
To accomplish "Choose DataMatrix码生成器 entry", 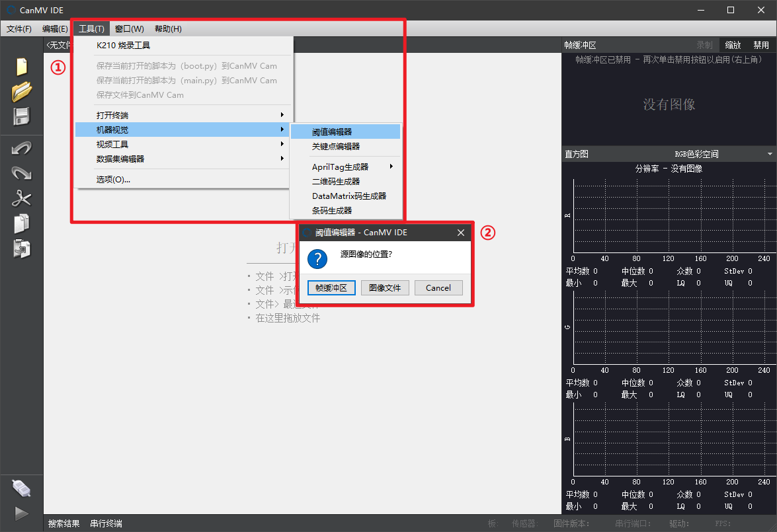I will 345,196.
